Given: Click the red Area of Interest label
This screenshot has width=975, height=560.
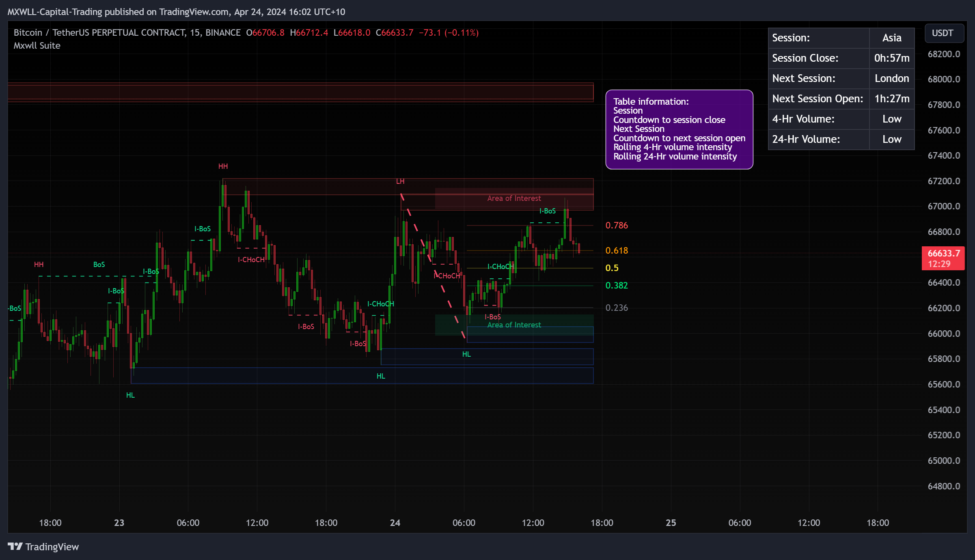Looking at the screenshot, I should click(514, 198).
